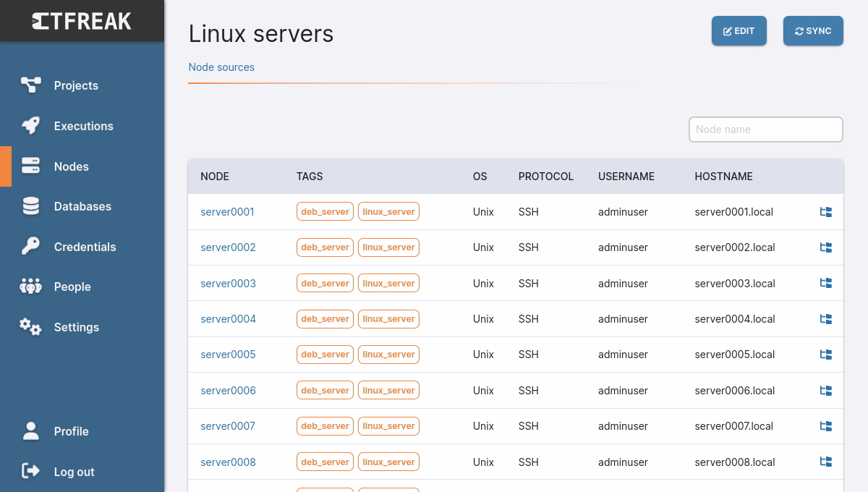Click the Settings gears icon
This screenshot has width=868, height=492.
point(30,327)
